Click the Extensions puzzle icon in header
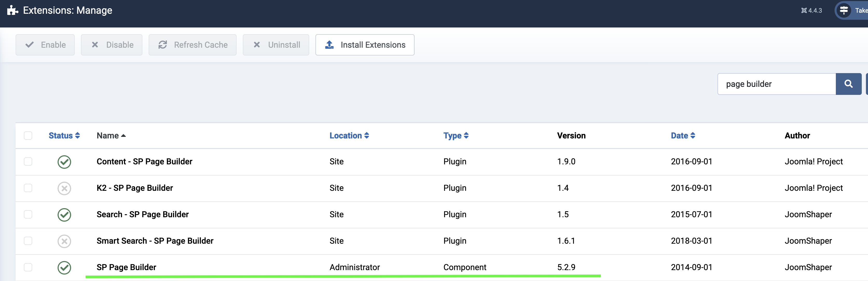The image size is (868, 281). point(12,10)
